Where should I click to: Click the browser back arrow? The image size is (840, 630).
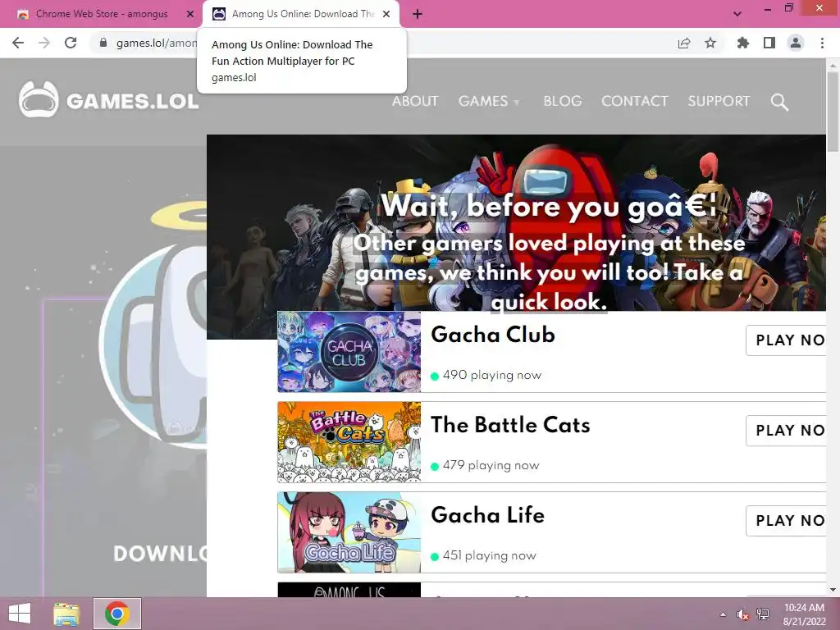(x=18, y=43)
